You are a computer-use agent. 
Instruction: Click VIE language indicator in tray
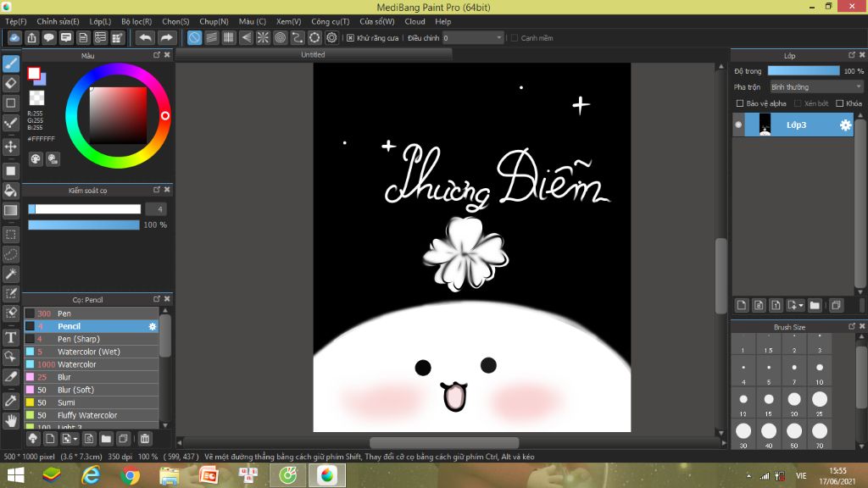point(801,476)
